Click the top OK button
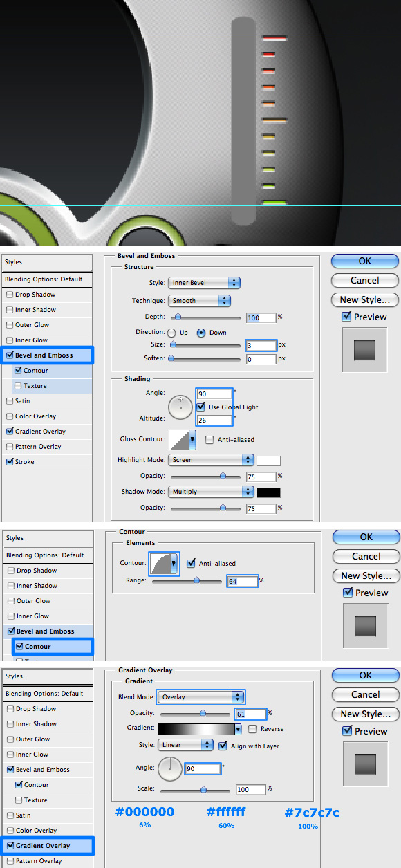The height and width of the screenshot is (868, 401). (x=365, y=261)
